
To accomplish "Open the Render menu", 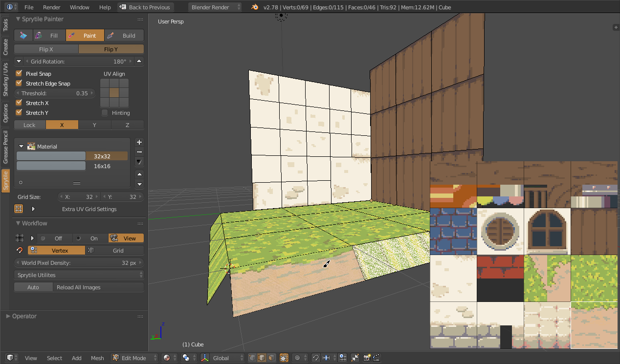I will [51, 7].
